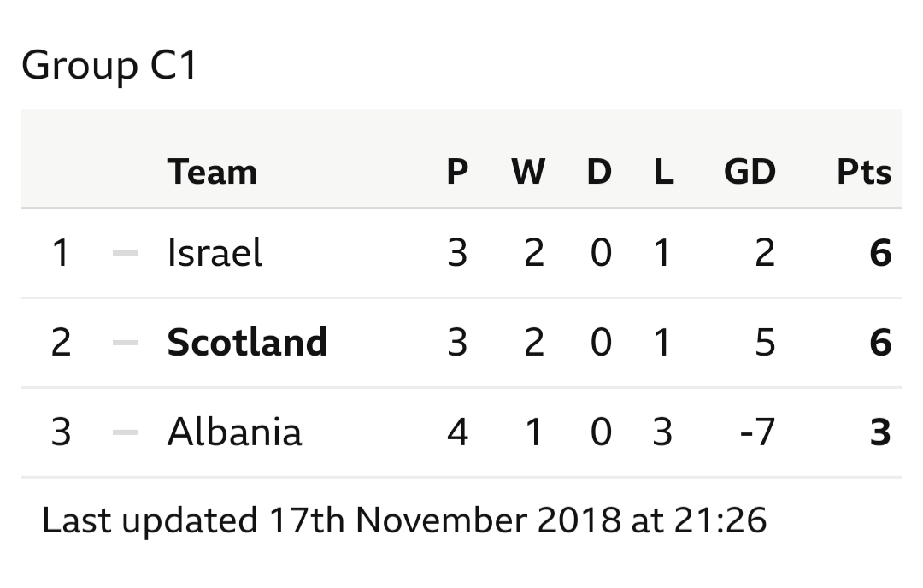Viewport: 923px width, 588px height.
Task: Click position number 1 beside Israel
Action: (x=61, y=253)
